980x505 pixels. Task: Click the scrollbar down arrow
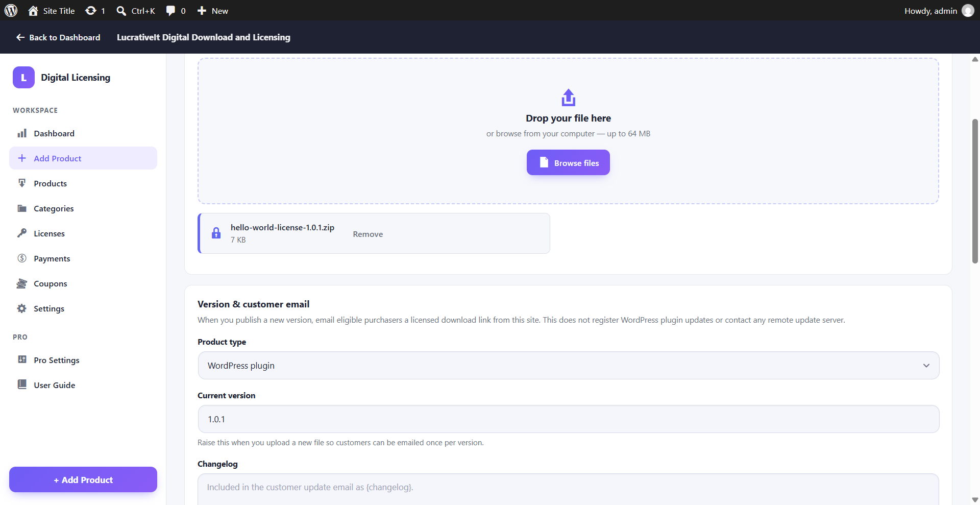click(x=975, y=500)
